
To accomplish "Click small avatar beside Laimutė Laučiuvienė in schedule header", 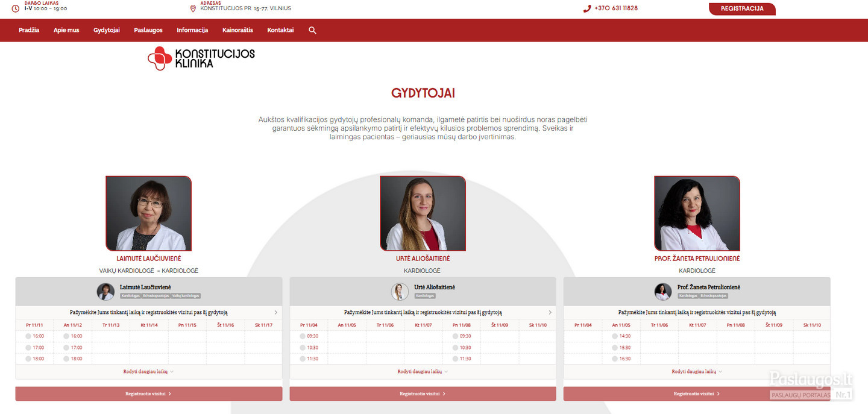I will [105, 292].
